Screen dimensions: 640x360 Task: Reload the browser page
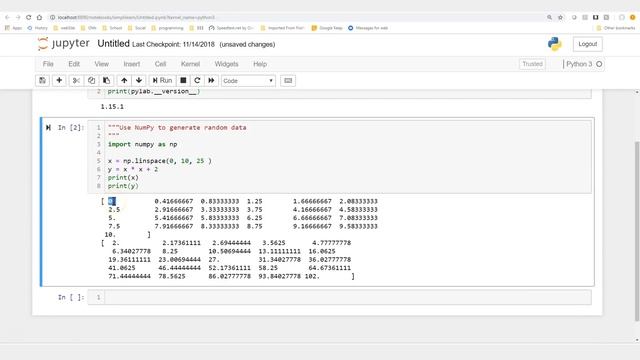29,17
